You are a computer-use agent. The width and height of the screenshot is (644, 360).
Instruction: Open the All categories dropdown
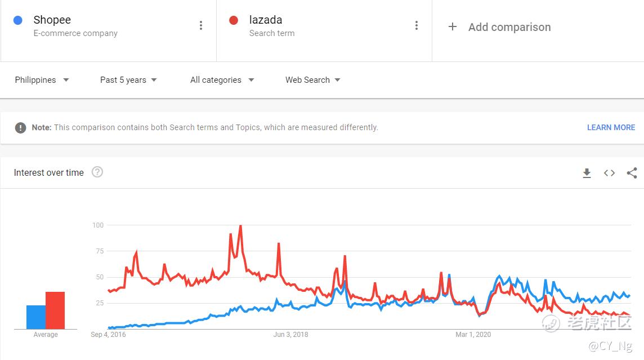point(222,80)
